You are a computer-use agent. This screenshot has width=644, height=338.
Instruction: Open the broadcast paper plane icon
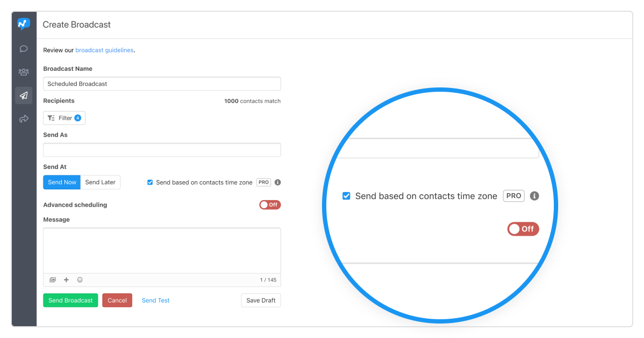coord(24,95)
